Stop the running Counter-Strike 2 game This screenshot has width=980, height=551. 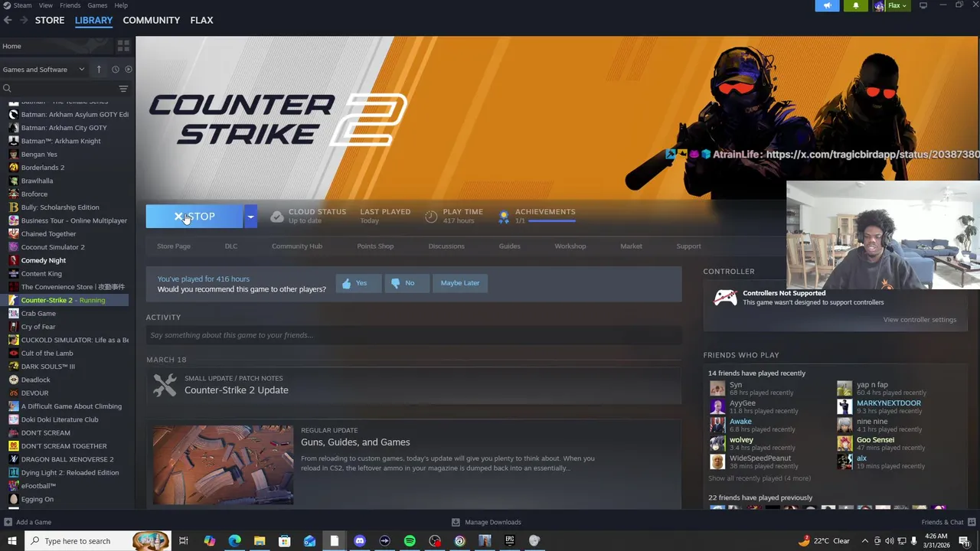point(194,217)
